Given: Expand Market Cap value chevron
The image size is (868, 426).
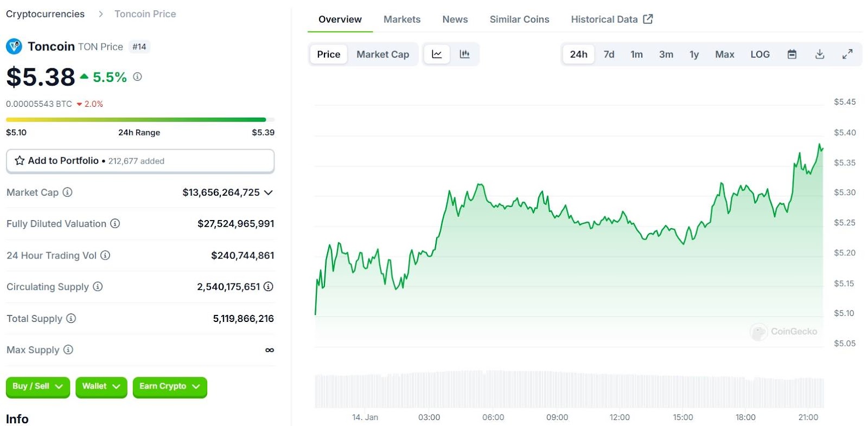Looking at the screenshot, I should click(269, 192).
